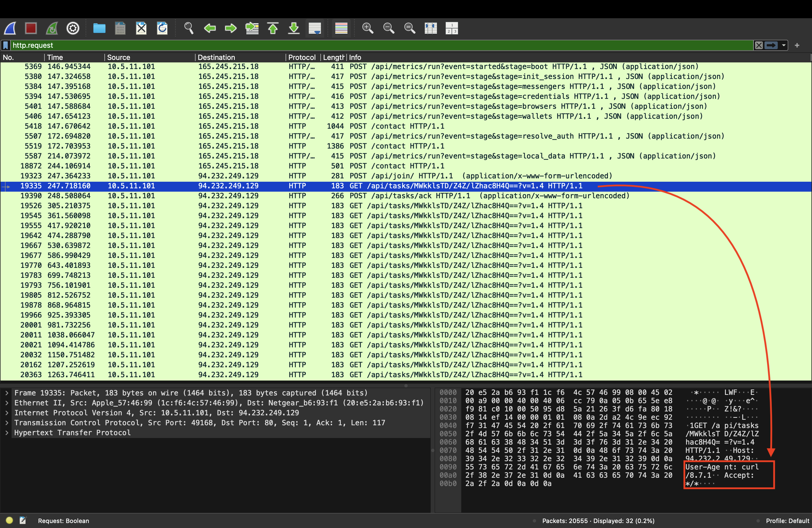Go back to the previous packet with the left arrow
812x528 pixels.
click(210, 28)
